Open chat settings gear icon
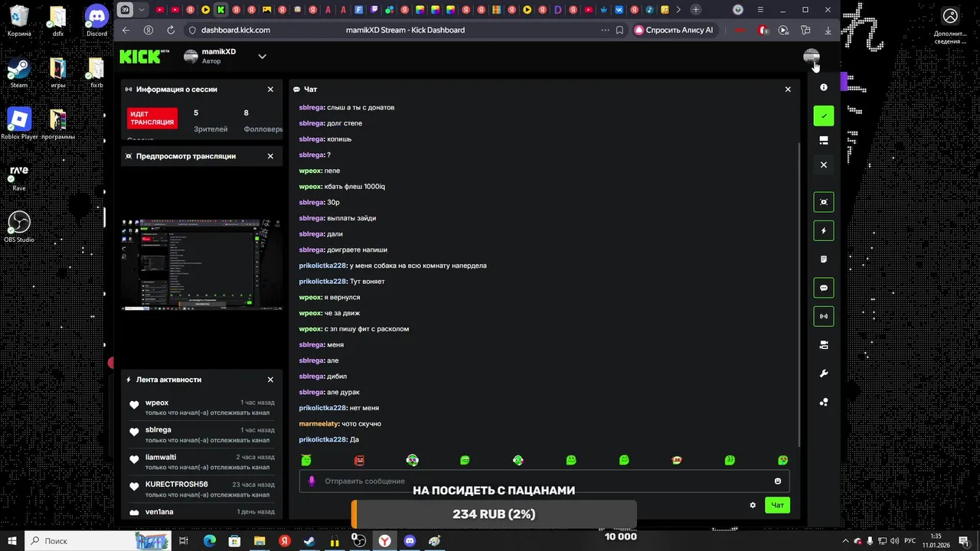Image resolution: width=980 pixels, height=551 pixels. (x=753, y=505)
